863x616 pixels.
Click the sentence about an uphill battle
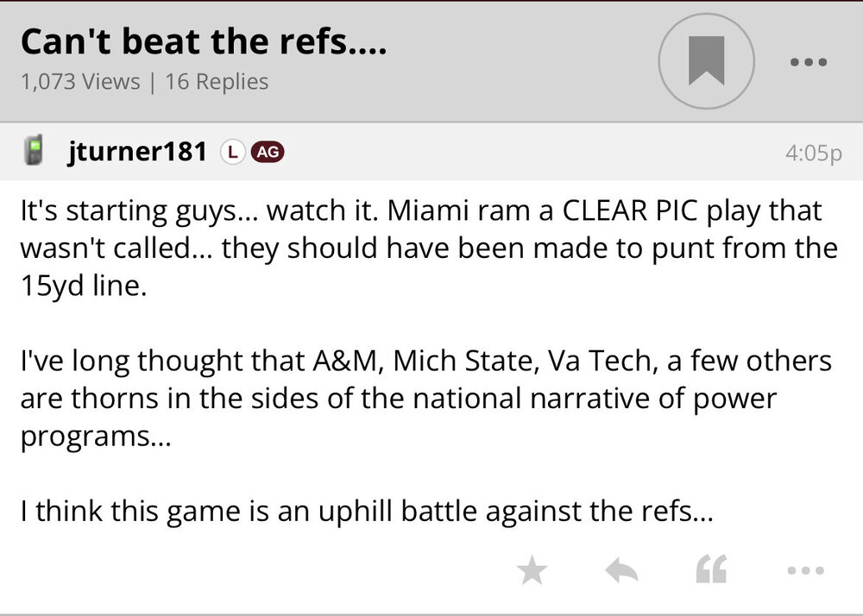tap(367, 512)
